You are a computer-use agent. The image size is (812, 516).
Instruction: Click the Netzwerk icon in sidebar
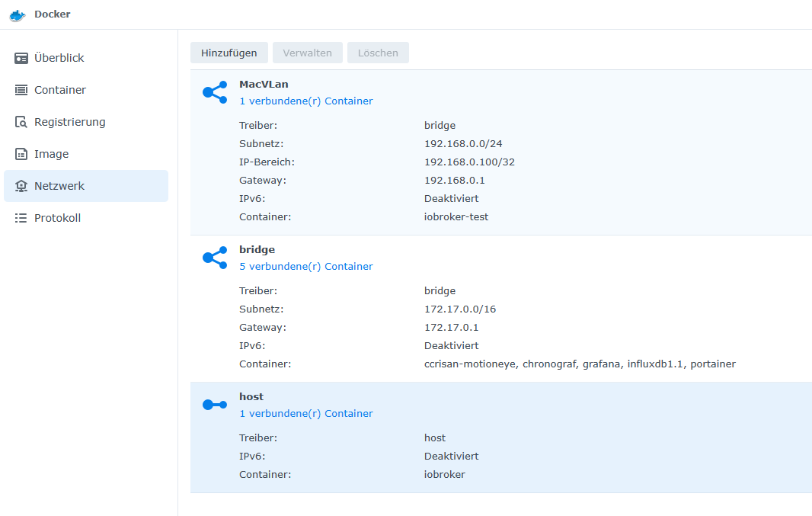pyautogui.click(x=21, y=186)
